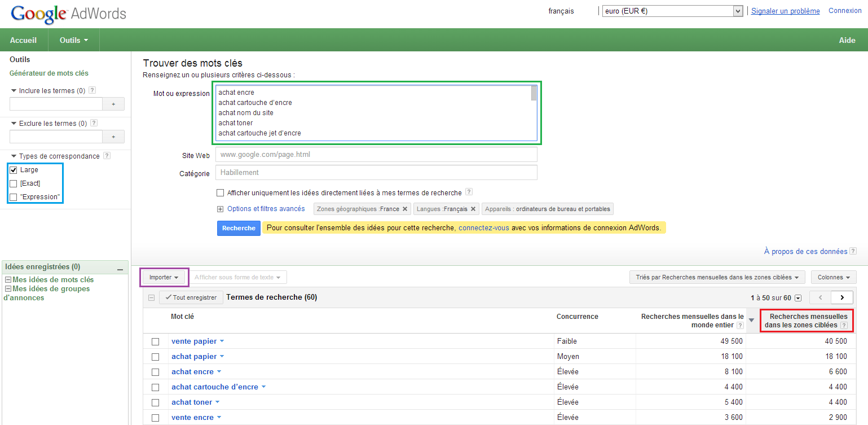Click the Mot clé column header
The image size is (868, 425).
[x=182, y=317]
